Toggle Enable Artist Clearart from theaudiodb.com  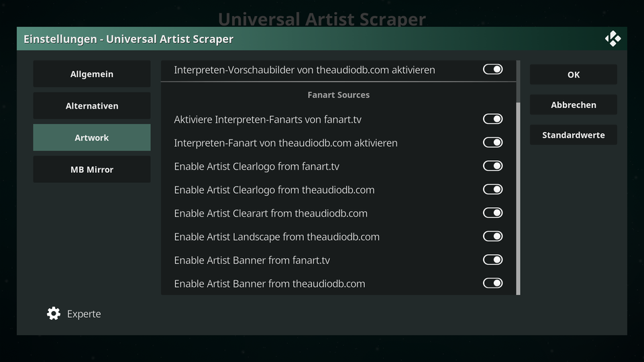492,213
